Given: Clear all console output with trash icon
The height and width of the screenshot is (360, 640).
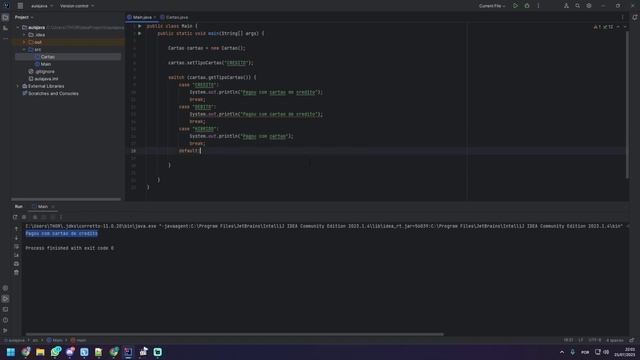Looking at the screenshot, I should tap(16, 272).
